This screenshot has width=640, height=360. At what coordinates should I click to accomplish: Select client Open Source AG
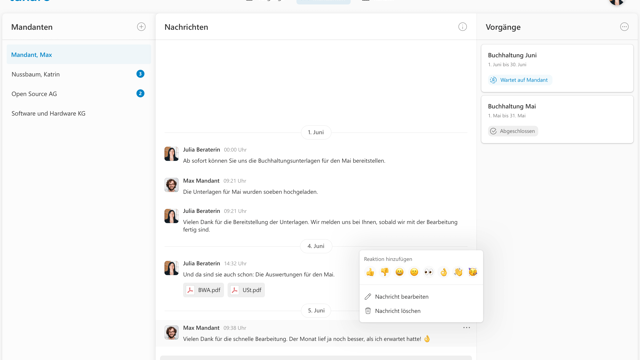pos(79,94)
